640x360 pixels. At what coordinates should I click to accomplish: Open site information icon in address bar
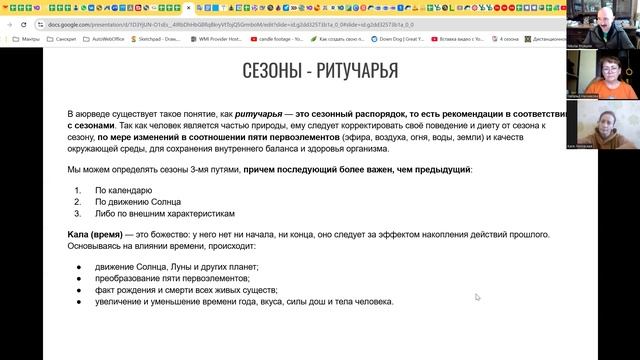[40, 25]
